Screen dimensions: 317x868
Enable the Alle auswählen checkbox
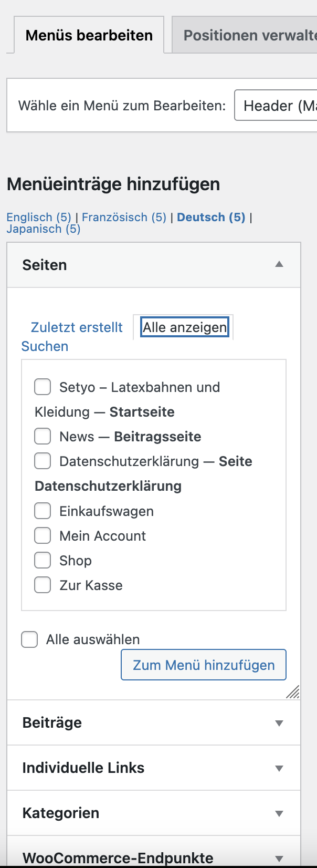pos(29,639)
